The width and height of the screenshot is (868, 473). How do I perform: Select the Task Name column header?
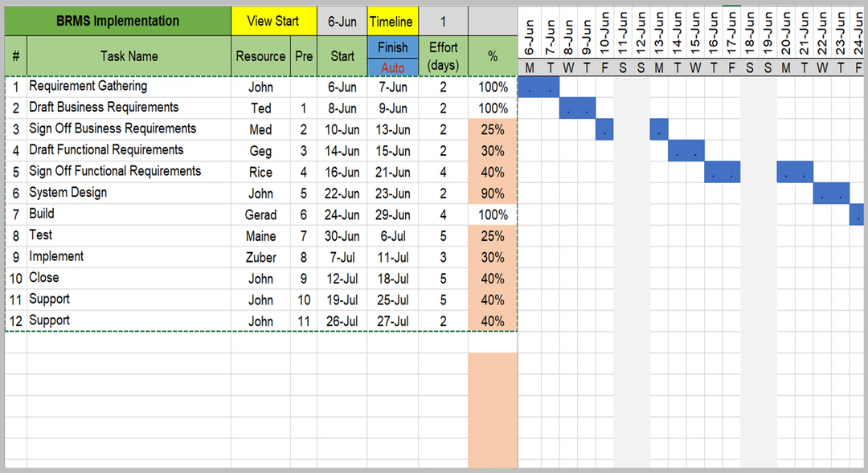(x=129, y=56)
